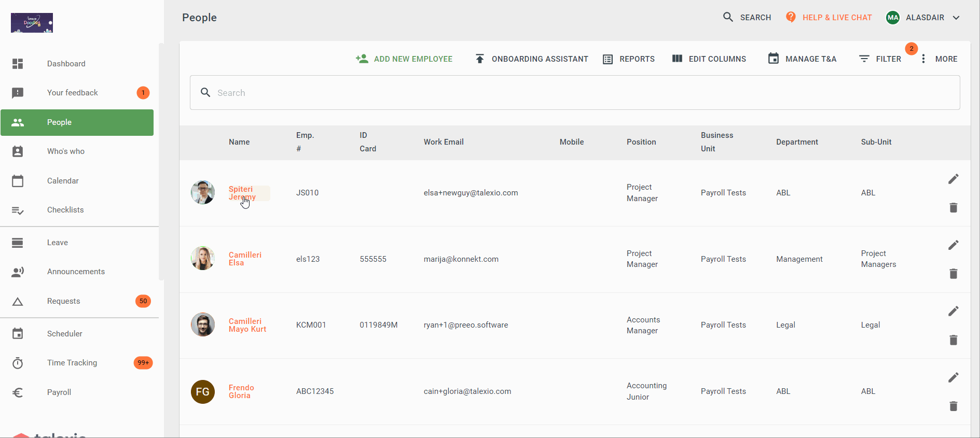Click the Payroll euro icon
Image resolution: width=980 pixels, height=438 pixels.
tap(18, 392)
